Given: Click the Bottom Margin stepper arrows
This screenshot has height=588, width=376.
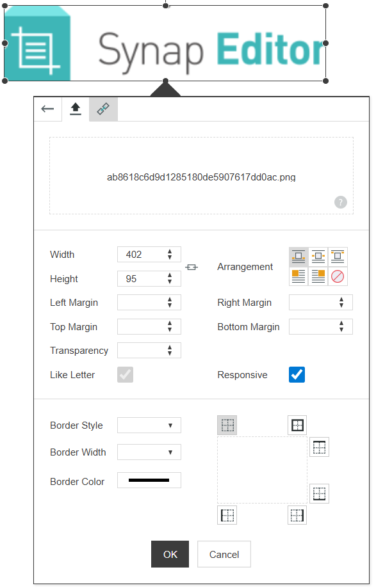Looking at the screenshot, I should click(x=341, y=326).
